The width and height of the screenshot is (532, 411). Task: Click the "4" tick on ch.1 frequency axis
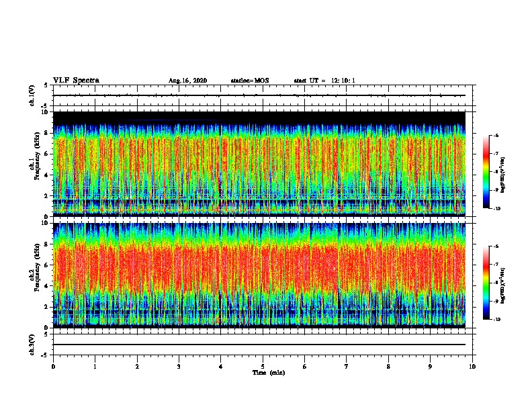click(x=46, y=175)
